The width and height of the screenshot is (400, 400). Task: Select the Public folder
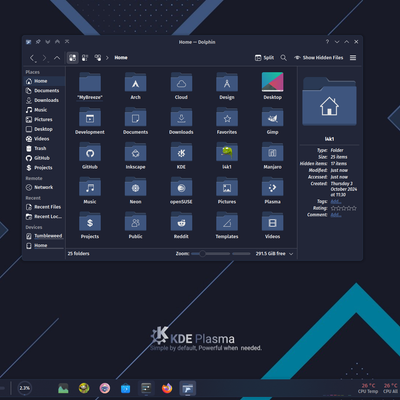tap(135, 225)
